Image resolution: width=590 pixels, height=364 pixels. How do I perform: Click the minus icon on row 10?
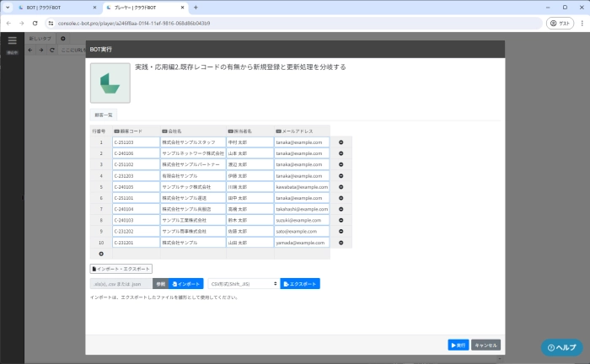[x=341, y=242]
